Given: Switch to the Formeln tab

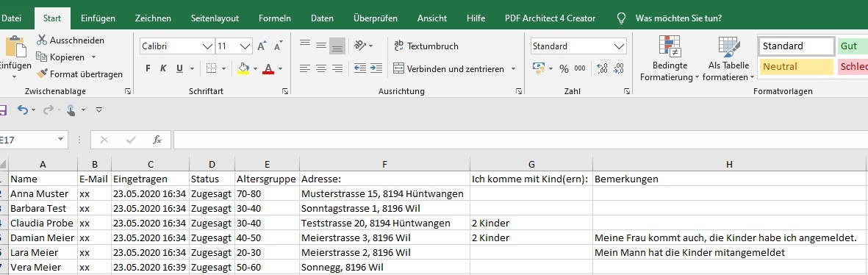Looking at the screenshot, I should coord(275,18).
